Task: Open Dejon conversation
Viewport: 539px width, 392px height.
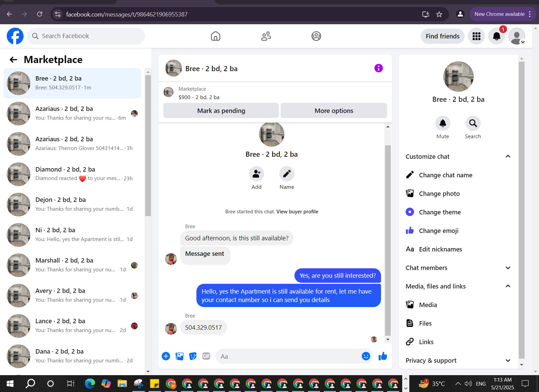Action: (x=72, y=205)
